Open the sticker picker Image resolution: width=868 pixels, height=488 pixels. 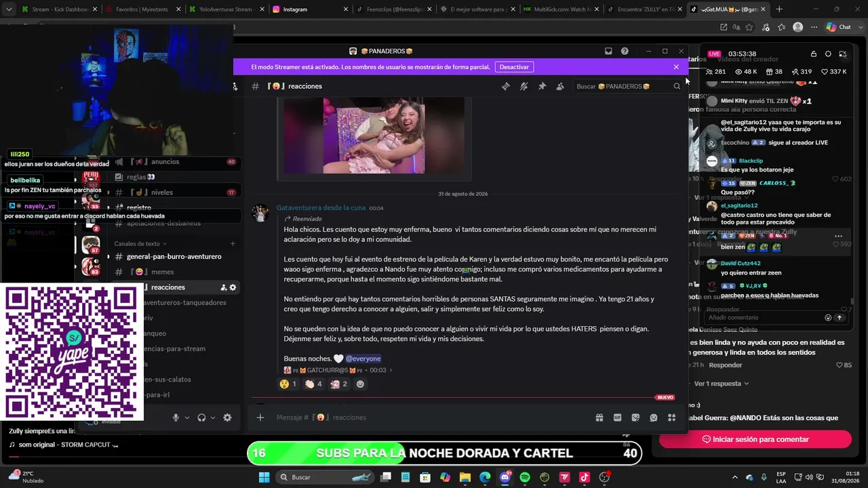click(x=635, y=418)
